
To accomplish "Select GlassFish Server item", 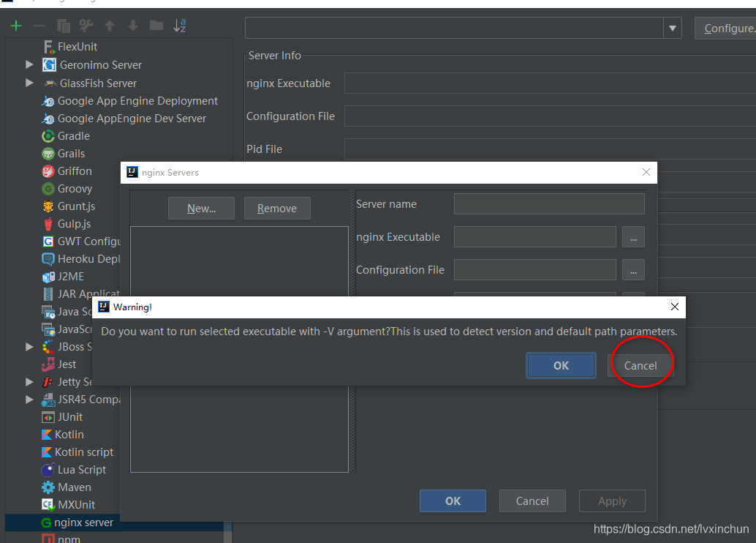I will point(98,83).
